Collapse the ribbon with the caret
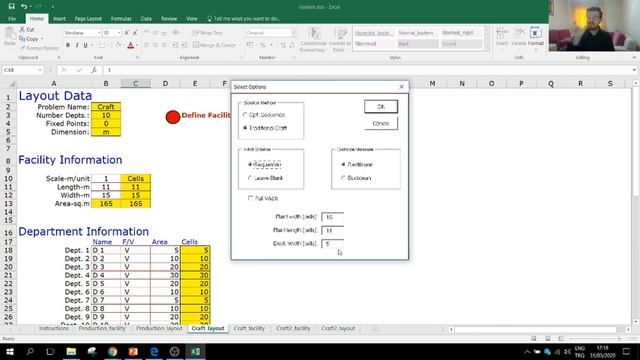 634,58
